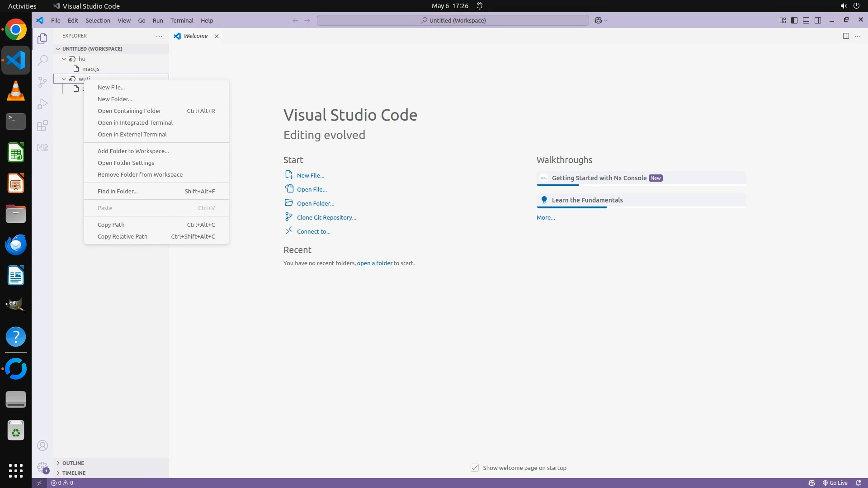Click the Go Live status bar button
The image size is (868, 488).
point(835,483)
